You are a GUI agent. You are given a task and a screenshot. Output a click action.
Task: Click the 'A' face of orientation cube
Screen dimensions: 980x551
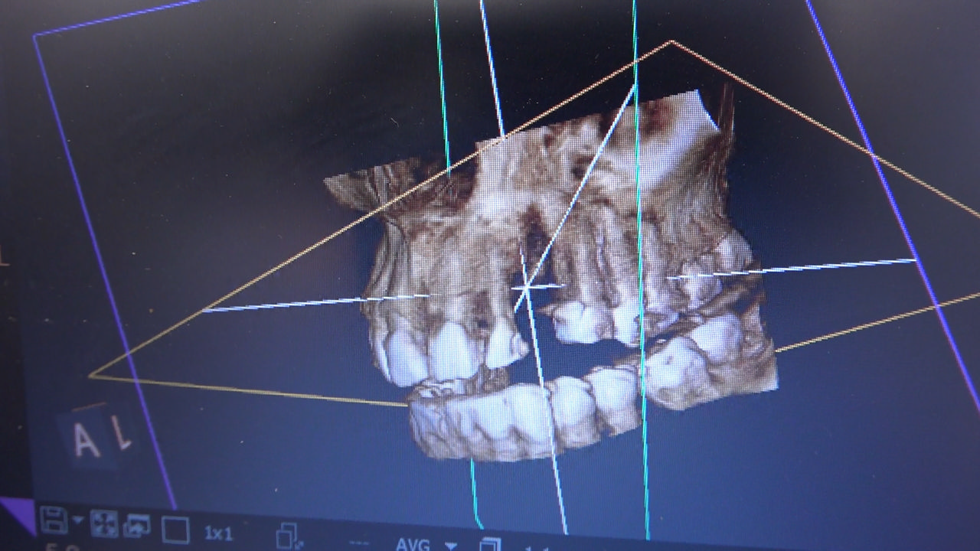click(x=85, y=440)
